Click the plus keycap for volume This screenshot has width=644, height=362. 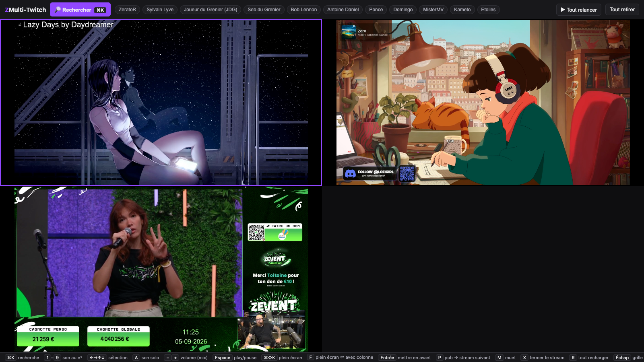(175, 358)
